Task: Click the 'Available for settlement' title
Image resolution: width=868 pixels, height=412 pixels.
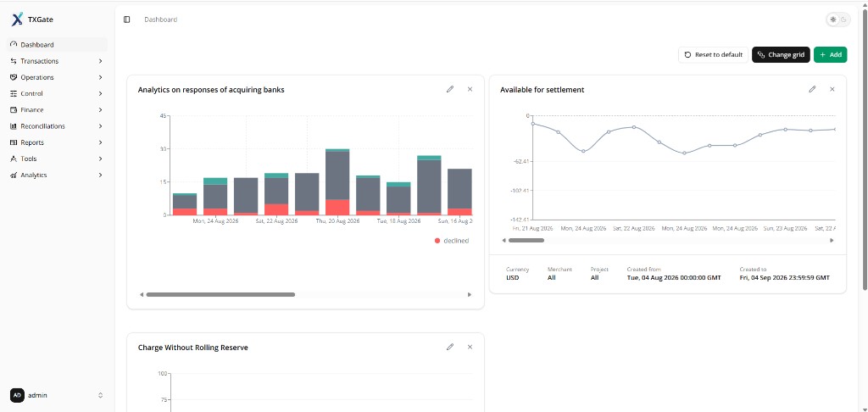Action: [542, 90]
